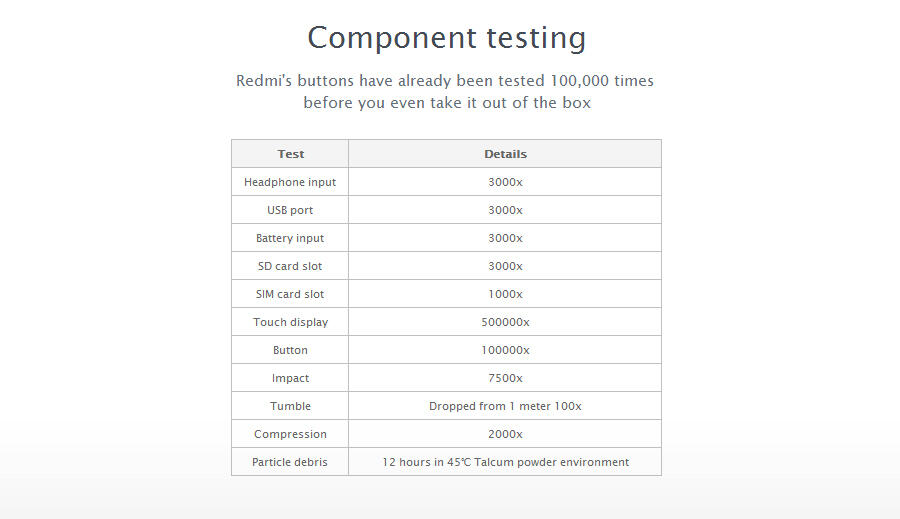The width and height of the screenshot is (900, 519).
Task: Select the 7500x value cell
Action: coord(505,378)
